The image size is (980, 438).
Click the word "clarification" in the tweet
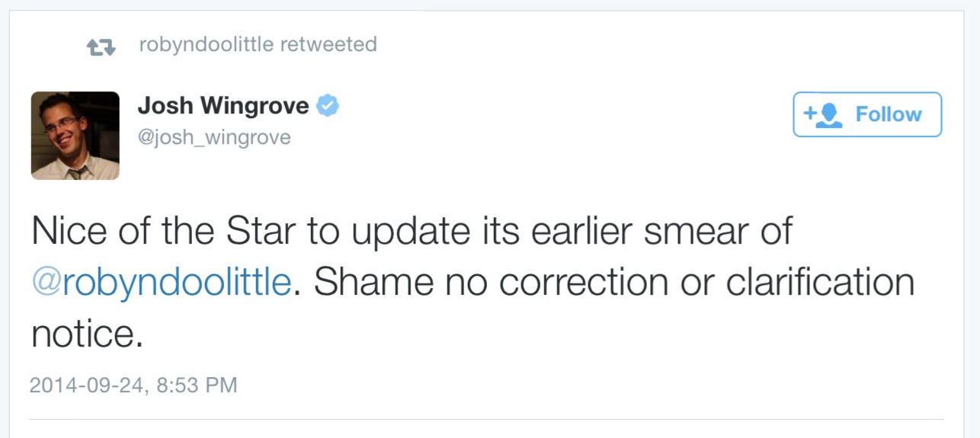click(819, 283)
